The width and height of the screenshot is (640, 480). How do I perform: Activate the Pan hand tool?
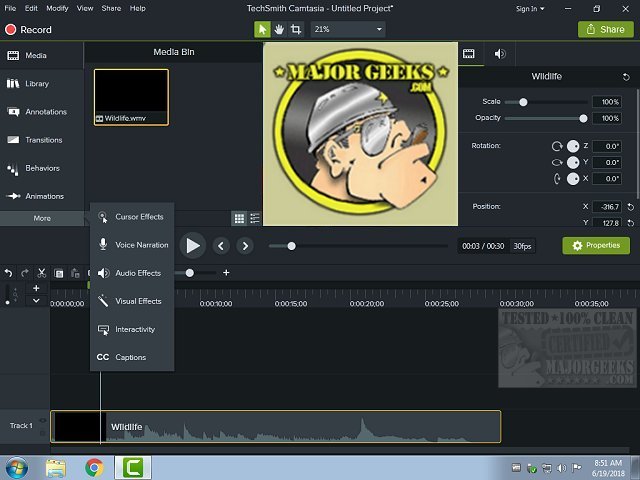tap(279, 30)
